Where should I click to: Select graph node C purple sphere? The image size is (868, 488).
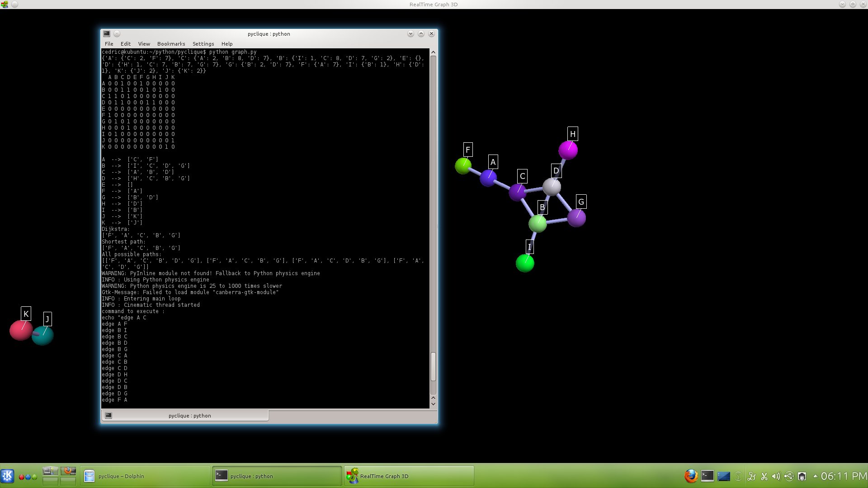pyautogui.click(x=517, y=192)
